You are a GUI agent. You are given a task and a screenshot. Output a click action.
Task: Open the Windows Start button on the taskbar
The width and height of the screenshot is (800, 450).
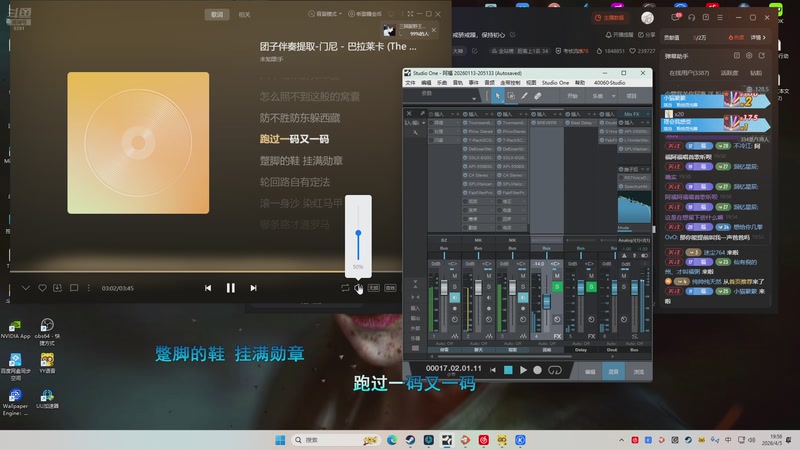[x=280, y=440]
